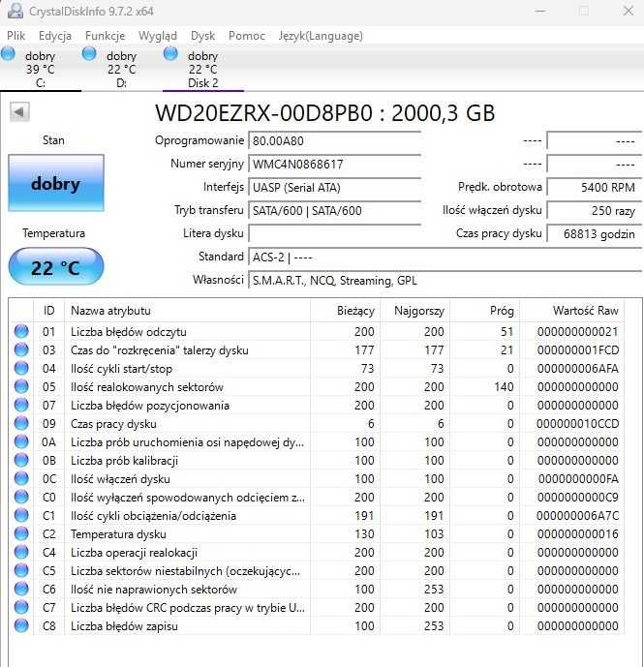Click the blue health orb for drive C:
Viewport: 644px width, 667px height.
tap(8, 54)
